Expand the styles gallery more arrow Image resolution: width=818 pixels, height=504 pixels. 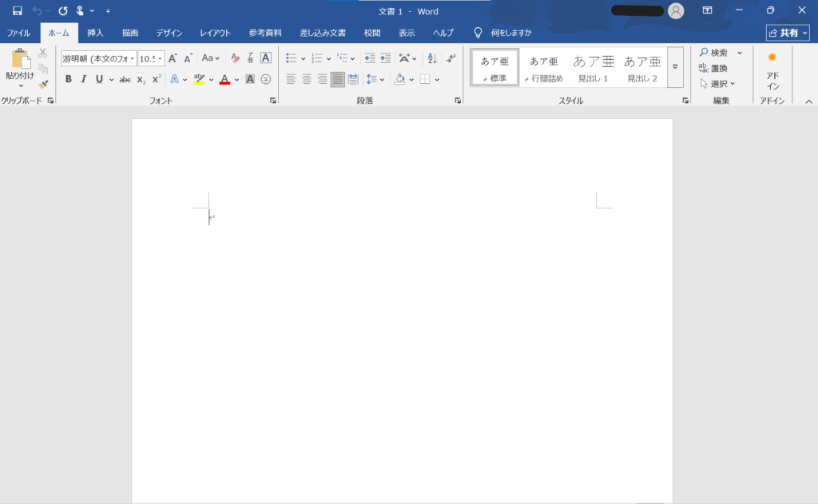[675, 67]
